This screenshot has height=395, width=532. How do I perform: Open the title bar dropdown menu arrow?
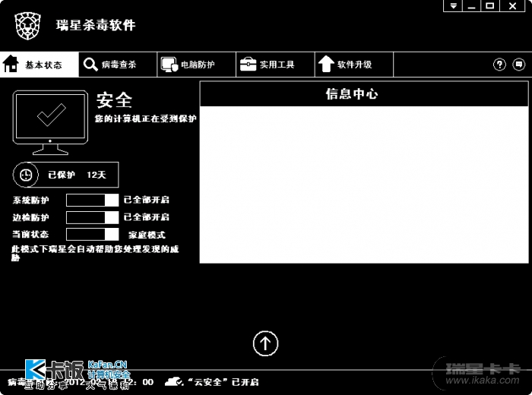pos(453,6)
